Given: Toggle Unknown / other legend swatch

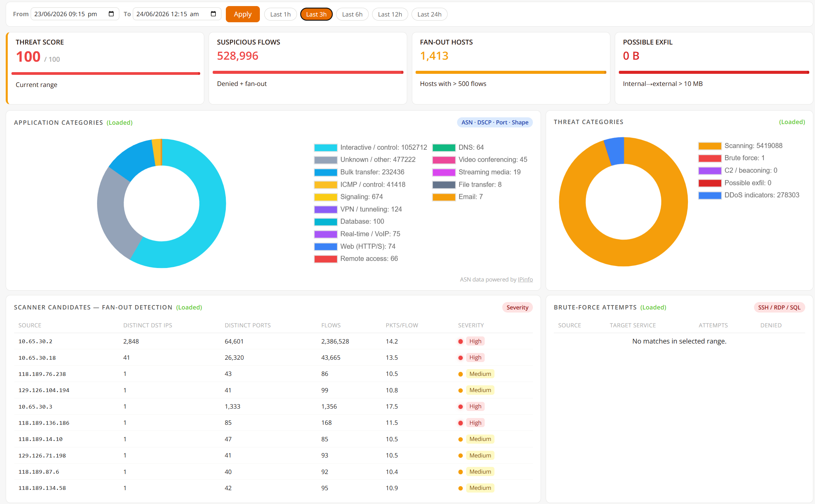Looking at the screenshot, I should tap(326, 160).
